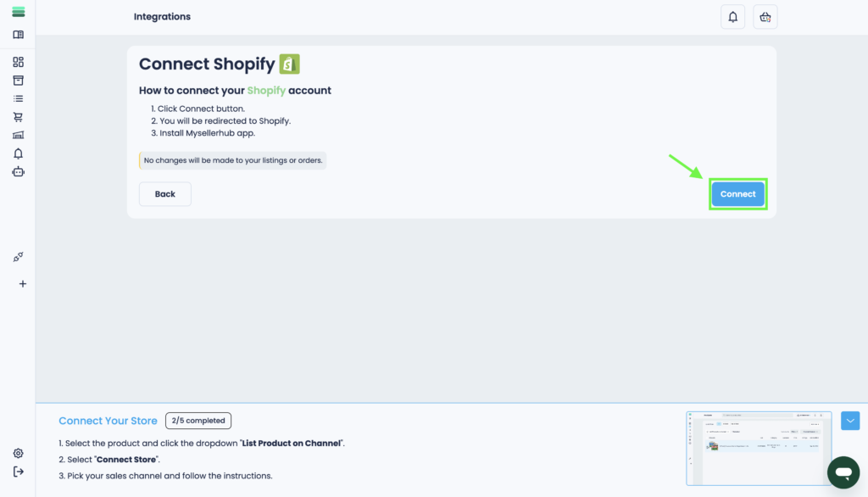Image resolution: width=868 pixels, height=497 pixels.
Task: Open the robot assistant icon
Action: 19,171
